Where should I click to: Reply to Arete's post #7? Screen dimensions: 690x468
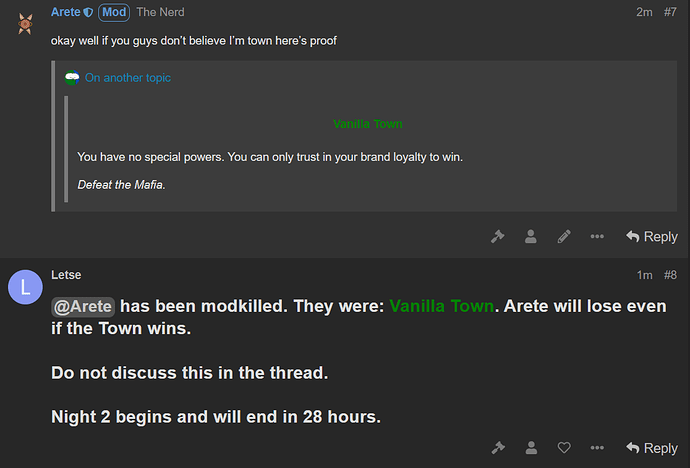[652, 237]
